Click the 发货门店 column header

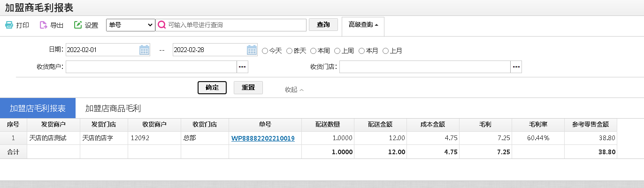[x=104, y=125]
